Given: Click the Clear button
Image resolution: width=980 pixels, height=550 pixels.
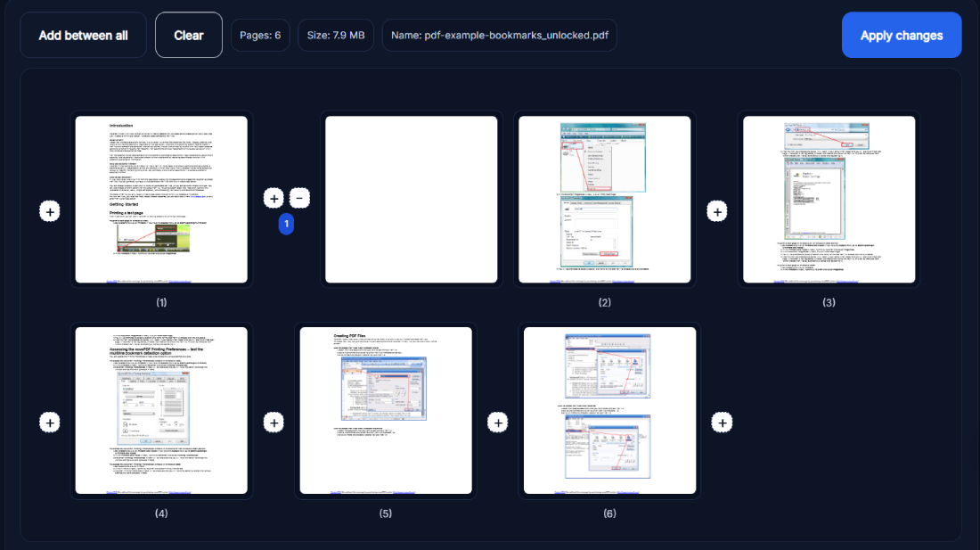Looking at the screenshot, I should coord(188,35).
